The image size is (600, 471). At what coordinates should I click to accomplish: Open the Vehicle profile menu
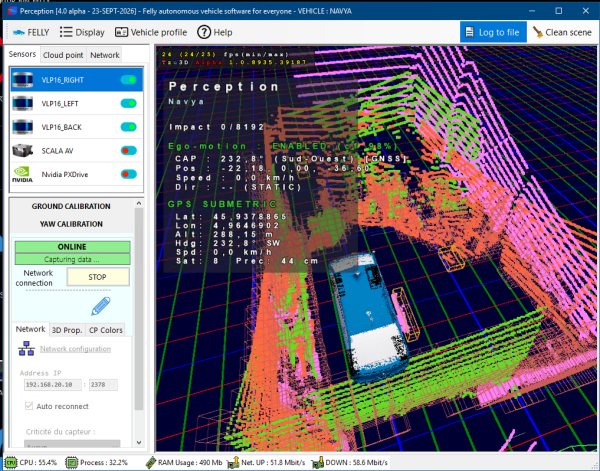(151, 33)
